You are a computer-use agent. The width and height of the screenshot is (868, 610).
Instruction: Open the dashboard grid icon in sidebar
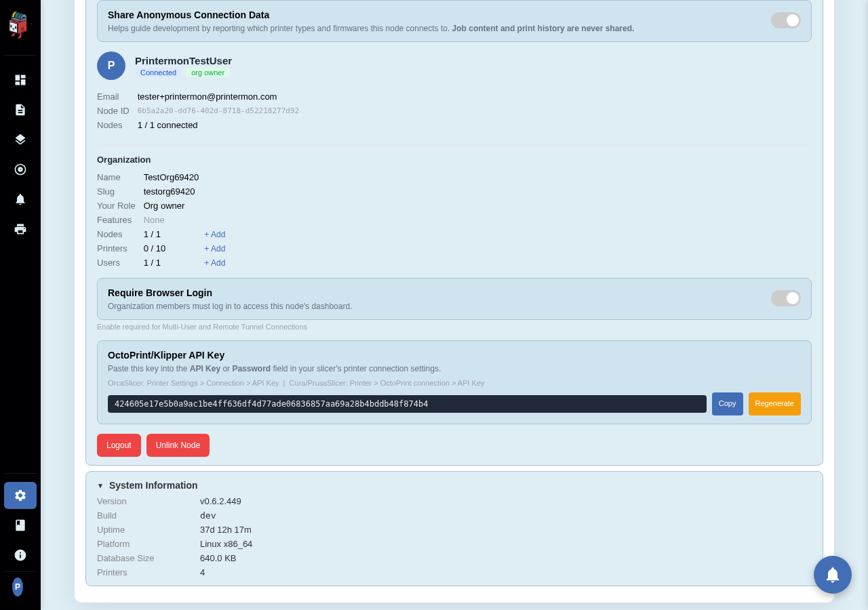pos(20,80)
